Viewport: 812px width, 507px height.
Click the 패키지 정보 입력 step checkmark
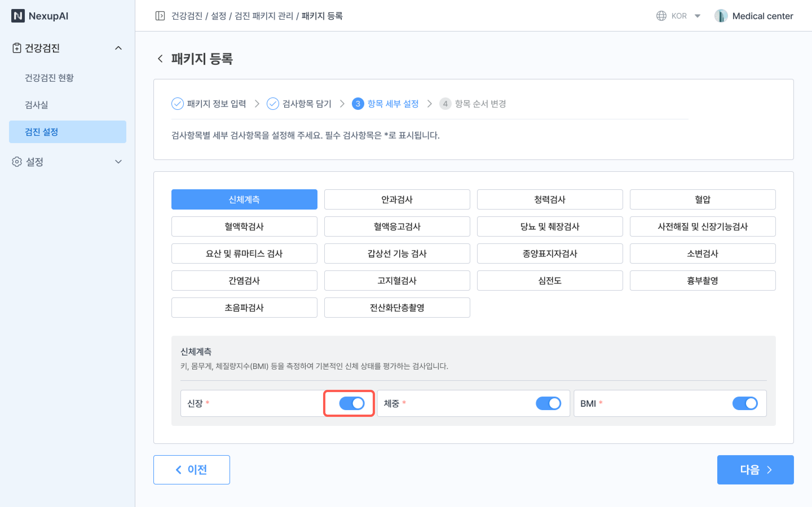coord(177,104)
